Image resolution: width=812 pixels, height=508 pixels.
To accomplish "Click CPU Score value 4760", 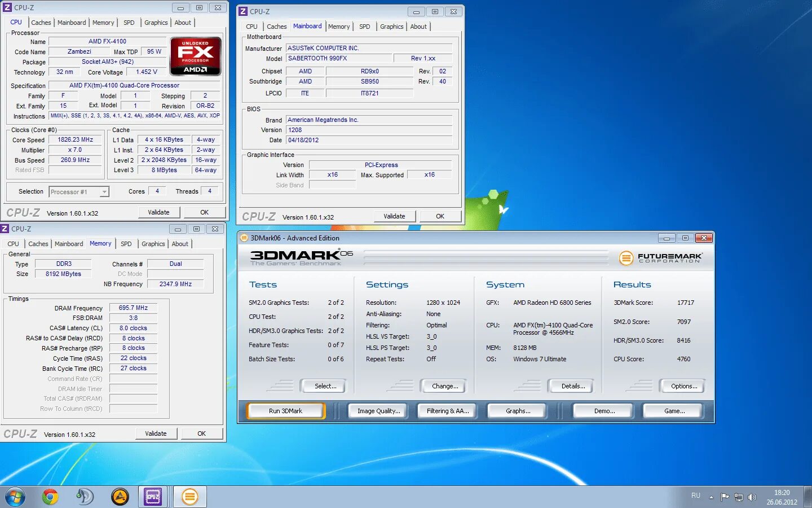I will 683,359.
